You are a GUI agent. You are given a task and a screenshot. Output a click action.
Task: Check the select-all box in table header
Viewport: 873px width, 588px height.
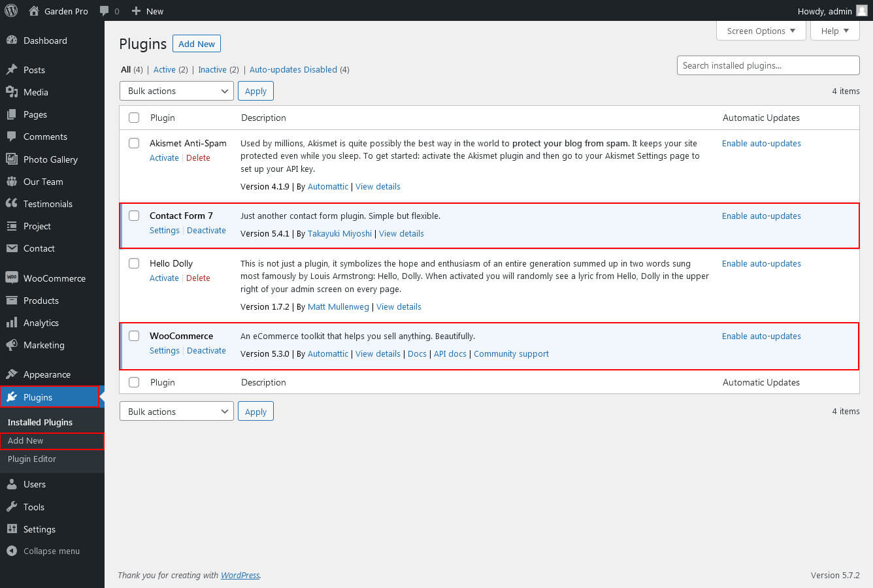(x=134, y=118)
